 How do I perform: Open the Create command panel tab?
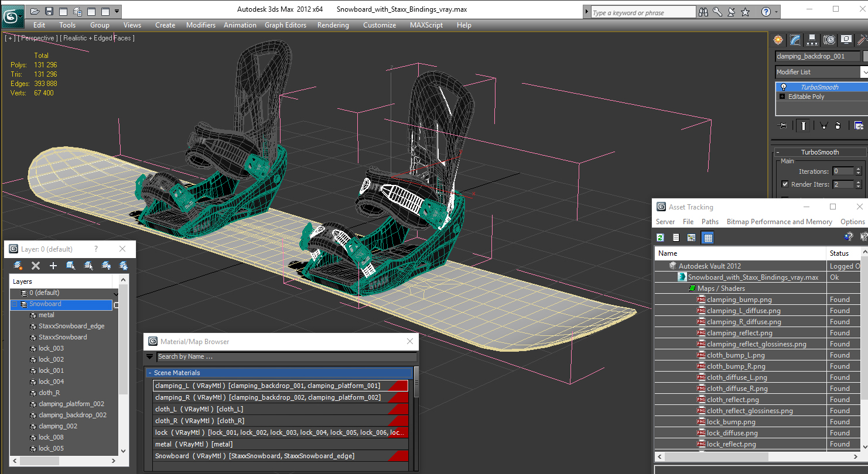pyautogui.click(x=778, y=40)
